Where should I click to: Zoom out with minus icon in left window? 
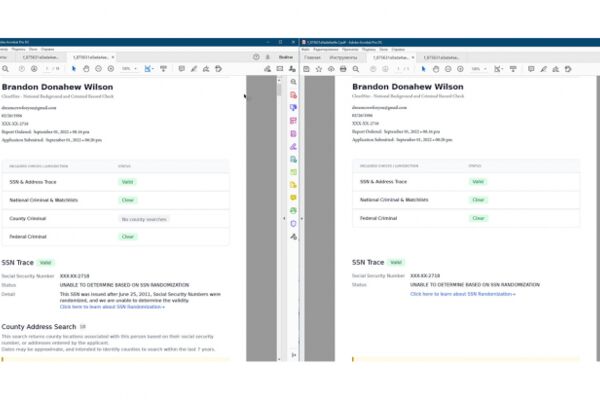(x=98, y=69)
